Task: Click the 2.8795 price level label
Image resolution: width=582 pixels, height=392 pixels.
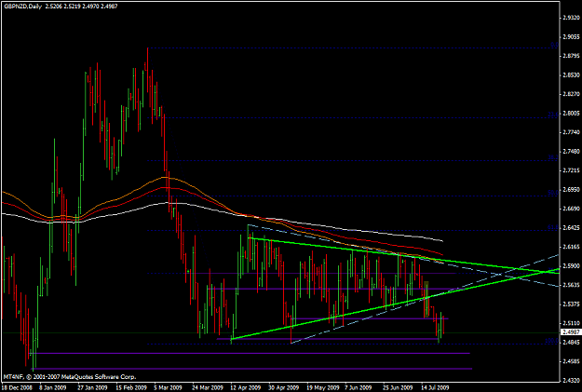Action: (571, 56)
